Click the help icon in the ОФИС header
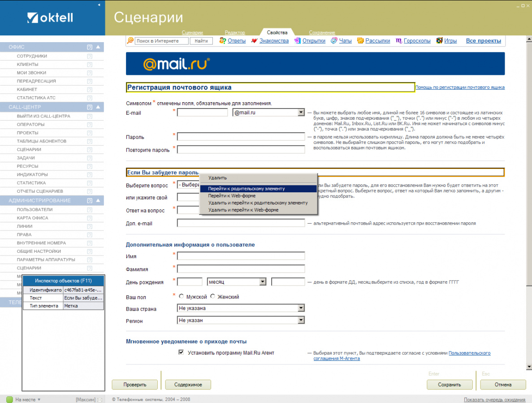Screen dimensions: 532x403 (x=90, y=47)
